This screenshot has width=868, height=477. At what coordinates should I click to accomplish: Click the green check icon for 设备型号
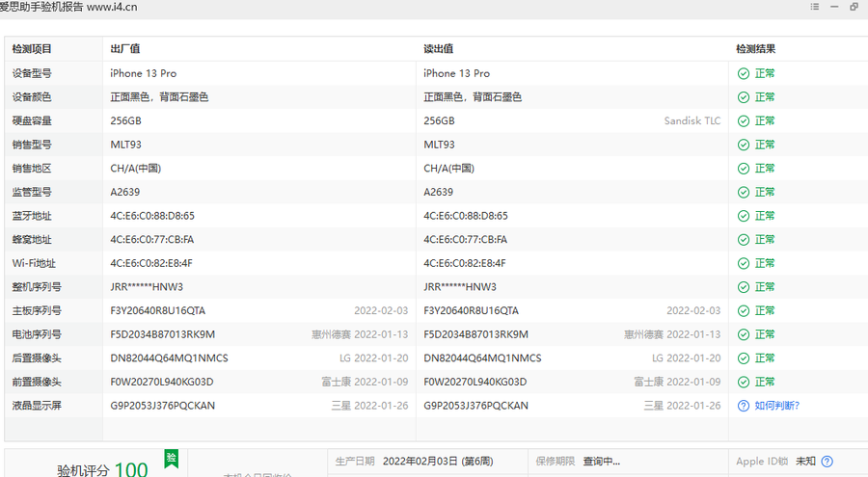pos(744,73)
